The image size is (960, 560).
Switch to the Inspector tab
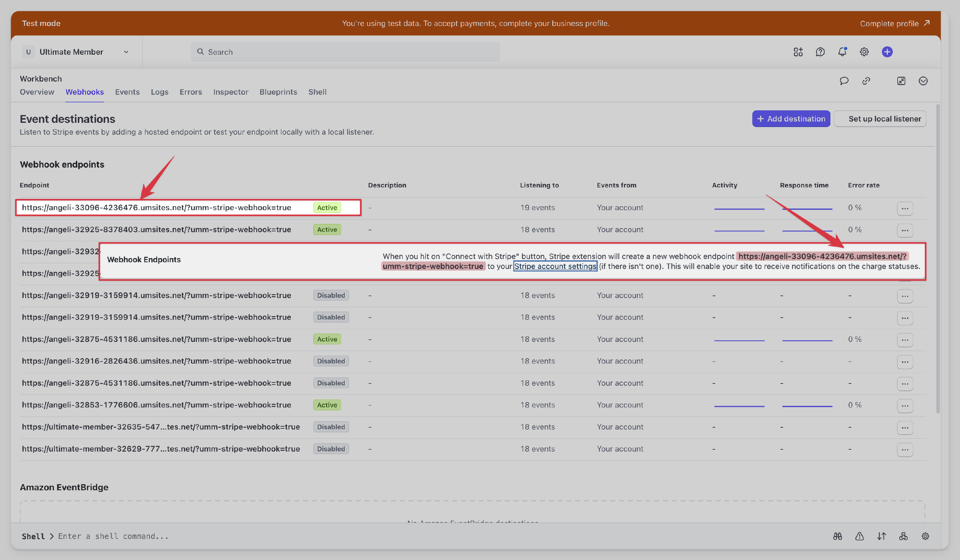click(x=231, y=92)
